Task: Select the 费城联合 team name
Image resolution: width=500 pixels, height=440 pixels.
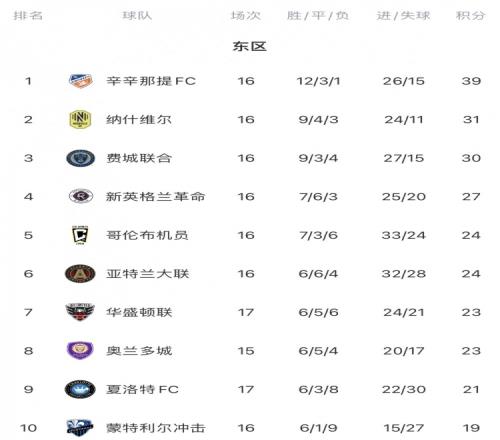Action: pyautogui.click(x=139, y=158)
